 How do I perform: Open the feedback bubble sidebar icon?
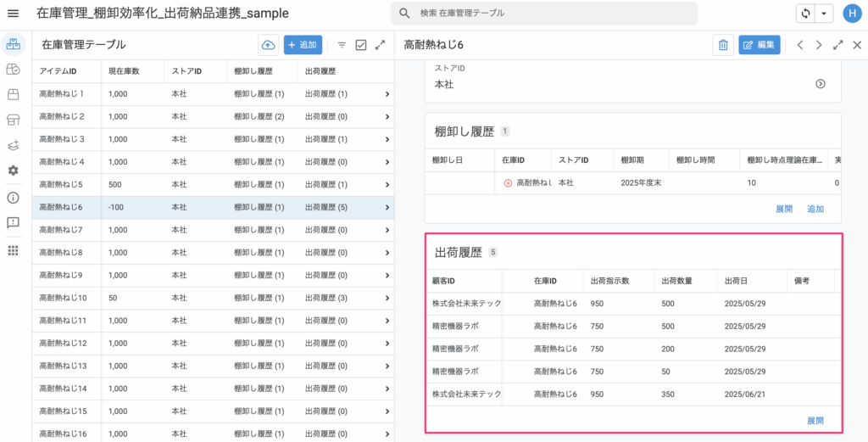pos(14,222)
